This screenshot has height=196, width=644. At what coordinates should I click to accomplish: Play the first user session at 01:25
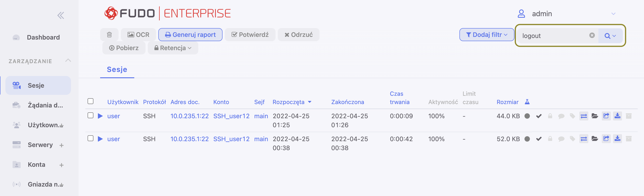(100, 116)
